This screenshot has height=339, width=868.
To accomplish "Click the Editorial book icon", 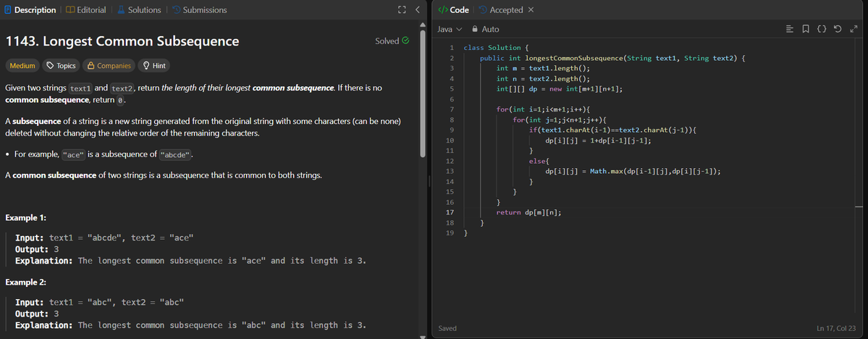I will pyautogui.click(x=69, y=10).
